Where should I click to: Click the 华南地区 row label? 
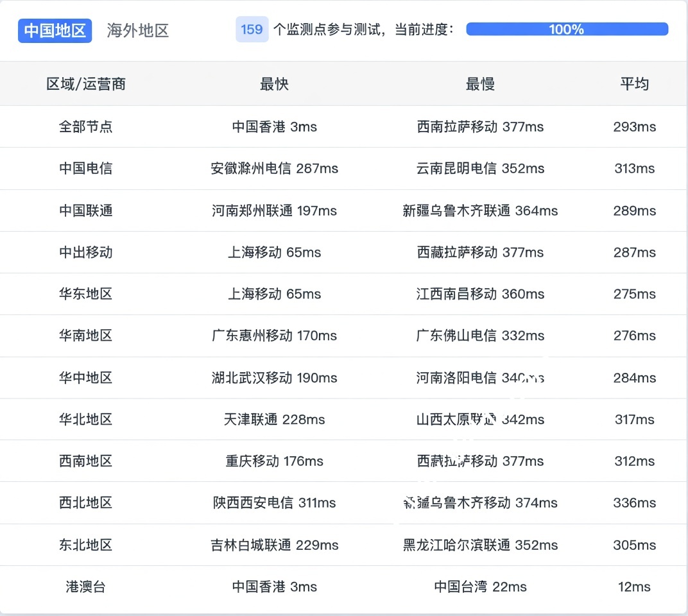click(x=86, y=336)
